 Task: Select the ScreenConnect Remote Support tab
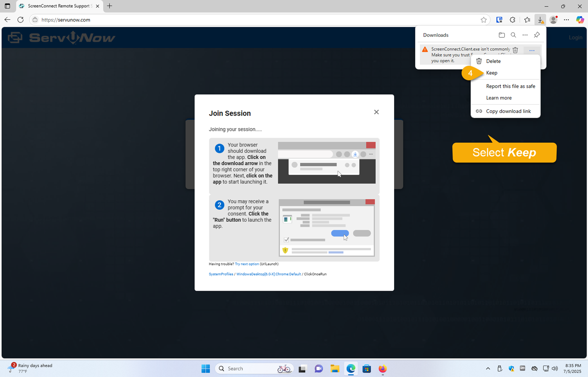[x=60, y=6]
